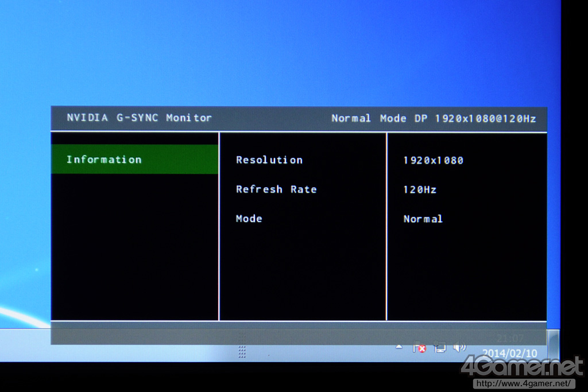Select the Information menu entry
The image size is (588, 392).
pyautogui.click(x=134, y=160)
